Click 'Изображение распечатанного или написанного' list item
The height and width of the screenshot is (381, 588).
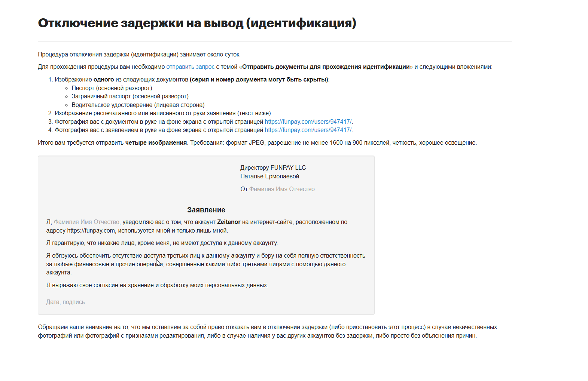click(163, 113)
